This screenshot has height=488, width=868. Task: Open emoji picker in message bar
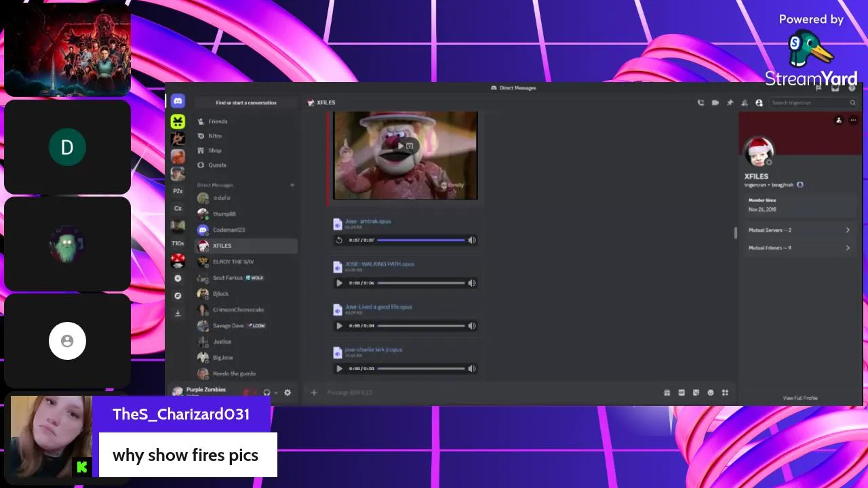[711, 392]
